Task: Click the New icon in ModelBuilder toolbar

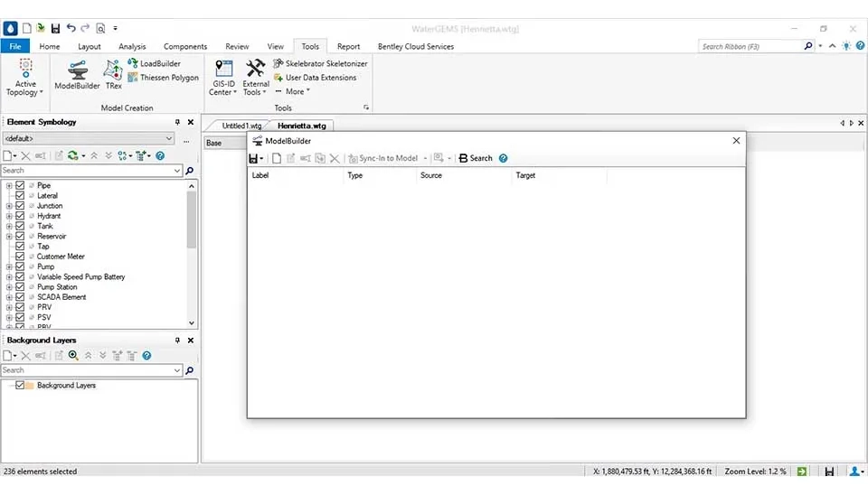Action: 277,158
